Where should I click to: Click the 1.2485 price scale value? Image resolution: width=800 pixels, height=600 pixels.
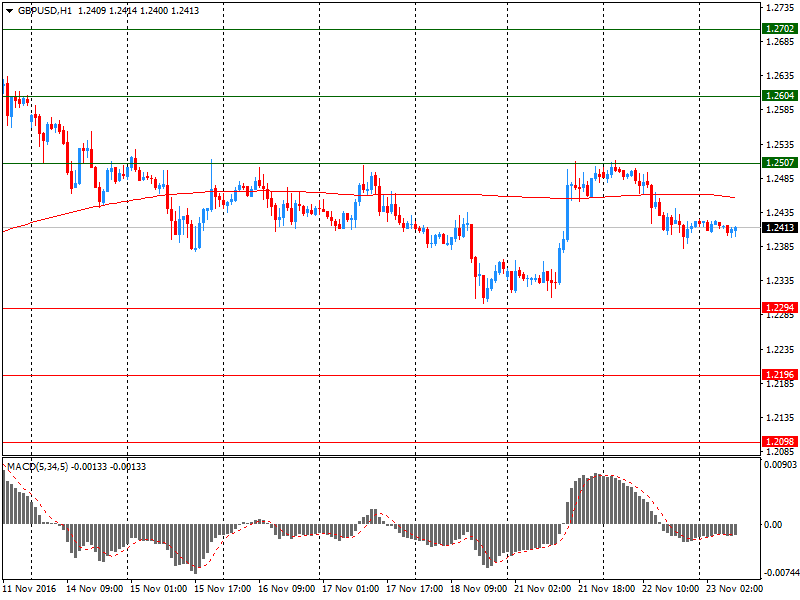tap(780, 179)
